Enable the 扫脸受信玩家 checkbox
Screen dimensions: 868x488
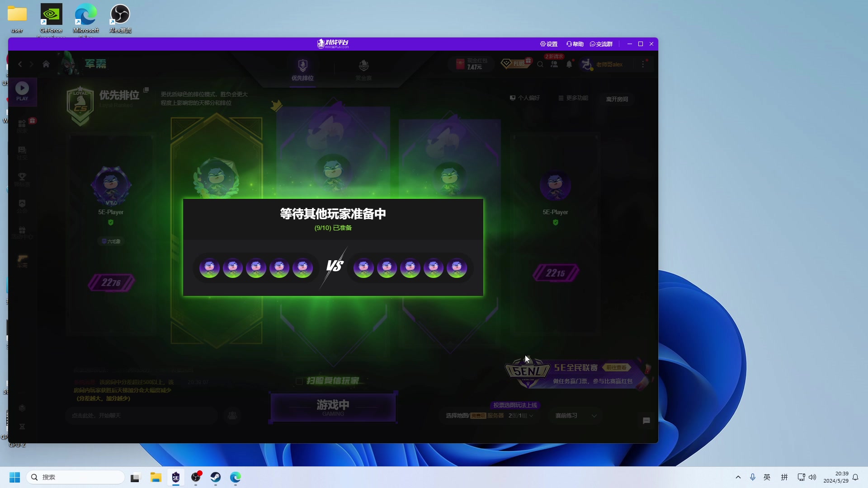click(x=299, y=381)
